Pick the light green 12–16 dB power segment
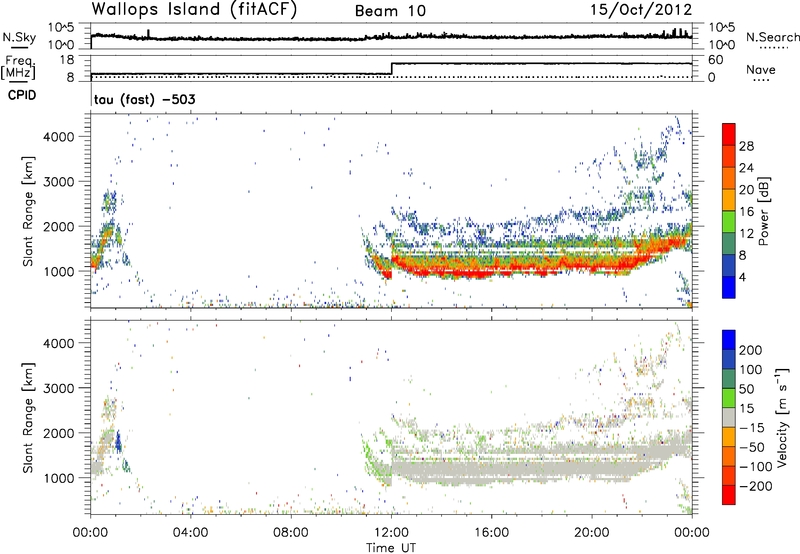Image resolution: width=800 pixels, height=554 pixels. (729, 222)
